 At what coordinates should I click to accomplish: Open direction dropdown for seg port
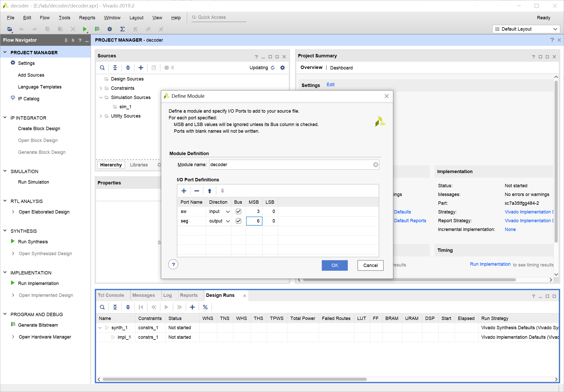click(x=228, y=221)
